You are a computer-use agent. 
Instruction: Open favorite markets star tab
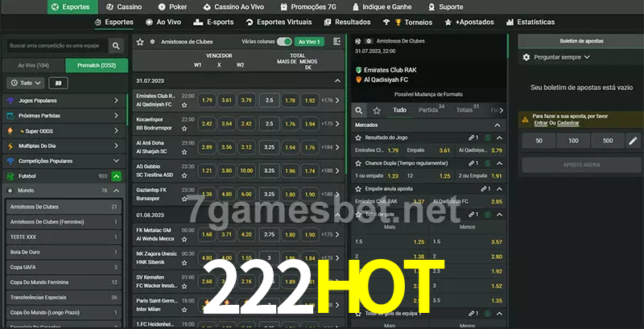tap(377, 110)
